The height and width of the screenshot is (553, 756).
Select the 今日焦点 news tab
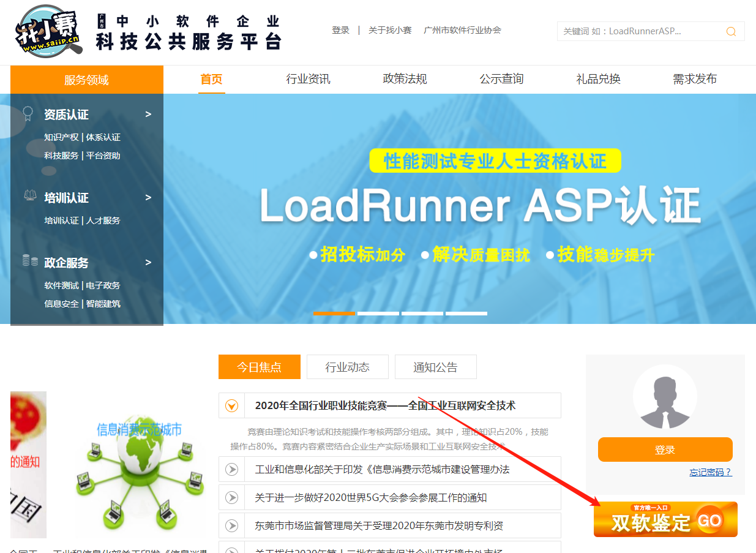260,367
